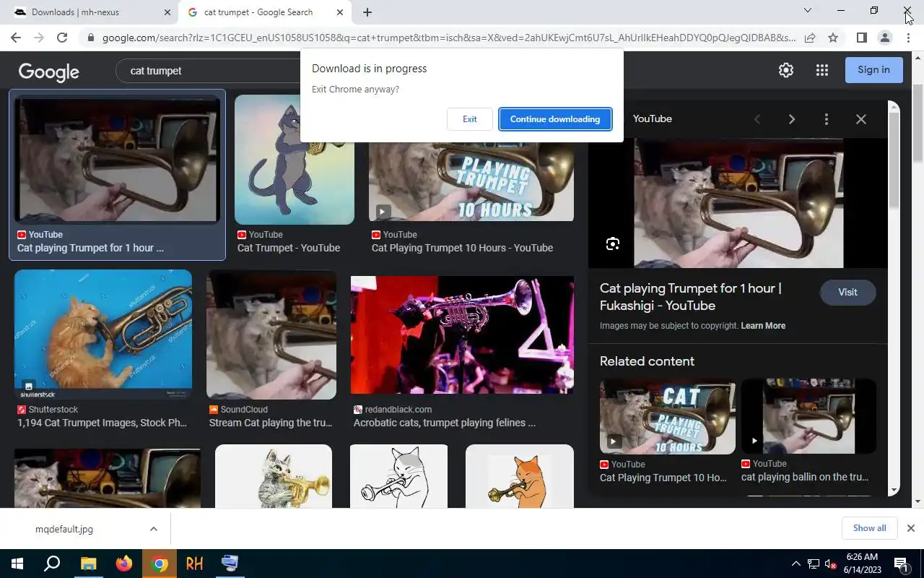Click the page vertical scrollbar

[918, 123]
